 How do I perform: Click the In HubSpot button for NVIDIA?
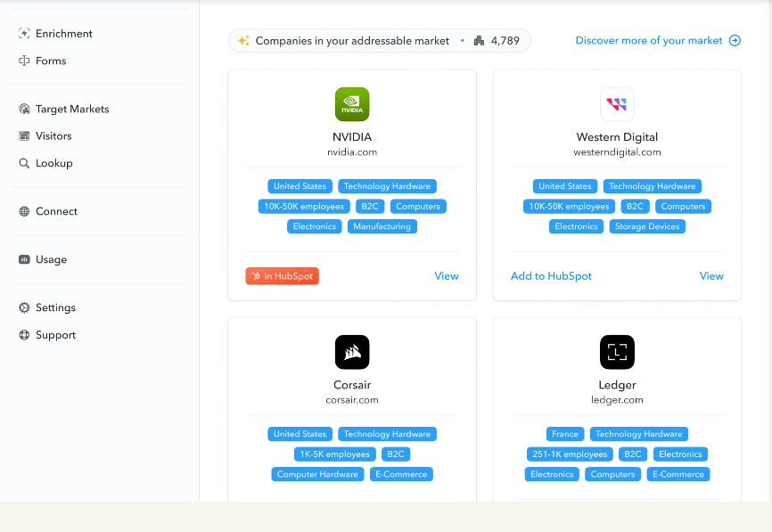(x=282, y=276)
